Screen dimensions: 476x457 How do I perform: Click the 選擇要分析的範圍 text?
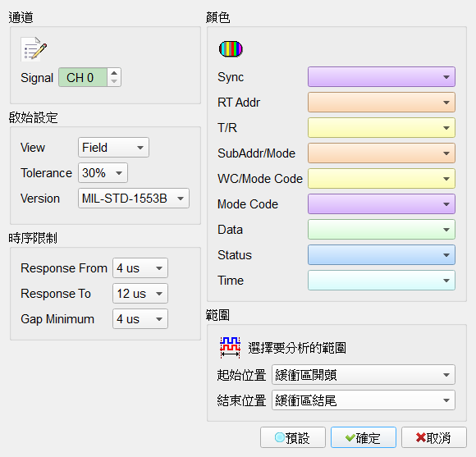pyautogui.click(x=297, y=348)
